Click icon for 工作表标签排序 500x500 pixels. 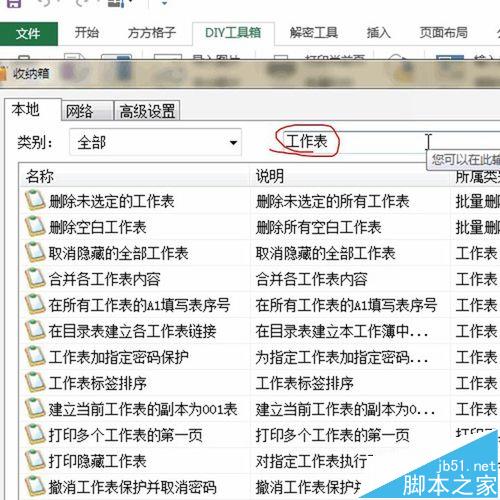[35, 382]
